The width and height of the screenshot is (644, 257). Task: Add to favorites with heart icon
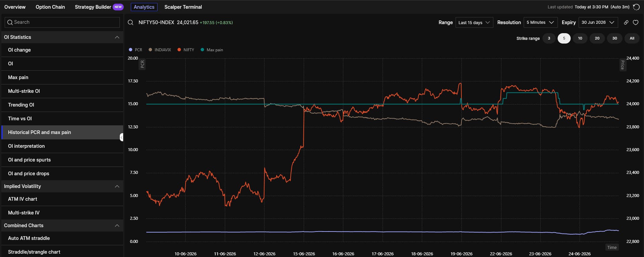click(636, 22)
